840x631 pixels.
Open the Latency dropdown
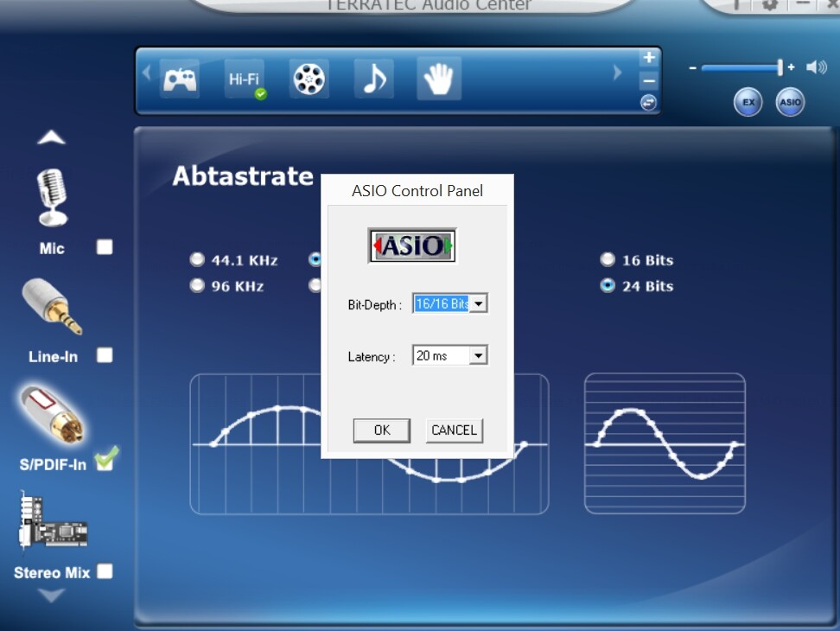coord(479,355)
